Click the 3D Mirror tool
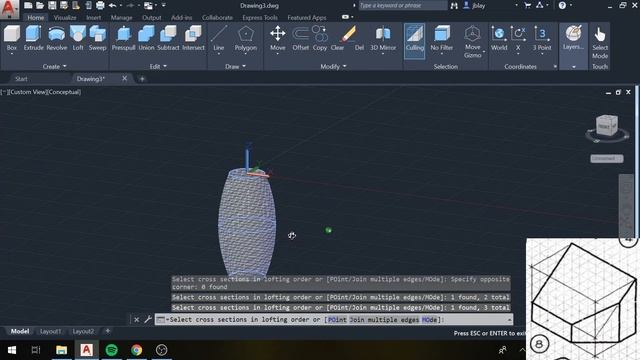Viewport: 640px width, 360px height. pyautogui.click(x=383, y=38)
